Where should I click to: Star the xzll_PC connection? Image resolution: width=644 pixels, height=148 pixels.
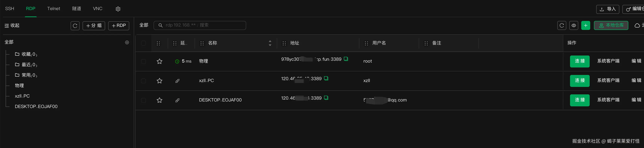[160, 81]
